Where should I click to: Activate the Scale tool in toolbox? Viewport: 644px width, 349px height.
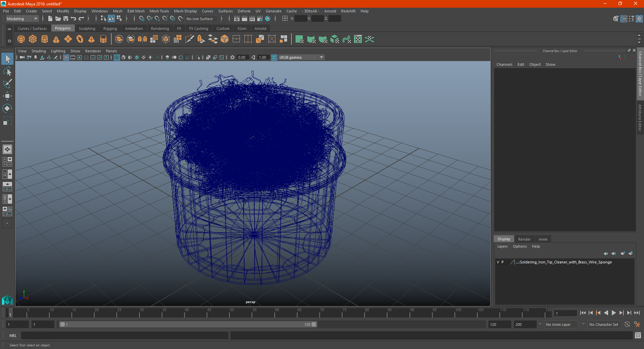coord(7,120)
